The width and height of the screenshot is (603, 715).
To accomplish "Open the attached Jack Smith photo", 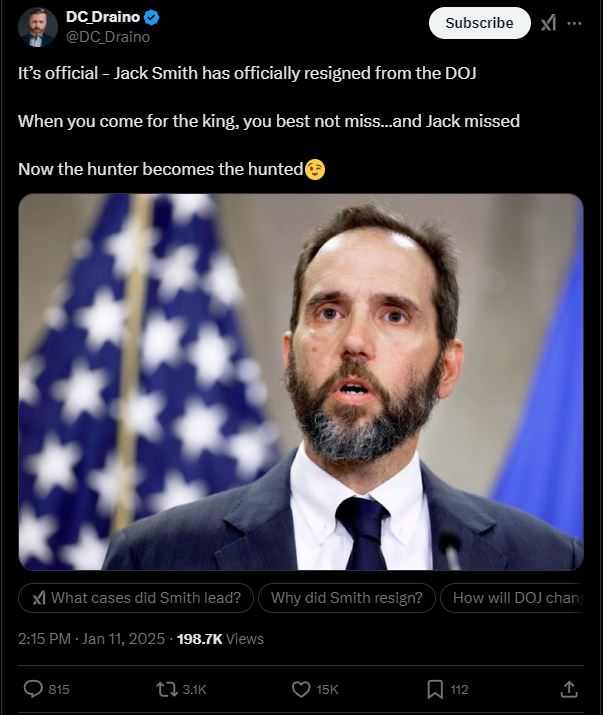I will click(x=301, y=382).
